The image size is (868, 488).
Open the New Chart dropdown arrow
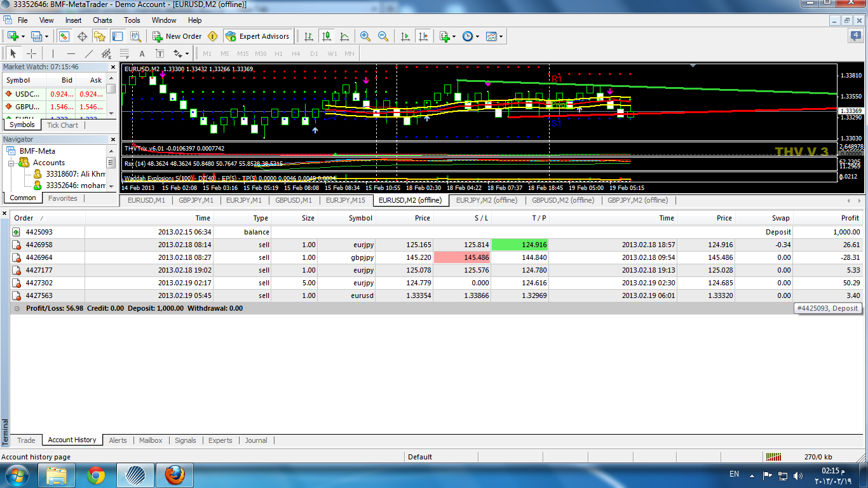pos(22,36)
